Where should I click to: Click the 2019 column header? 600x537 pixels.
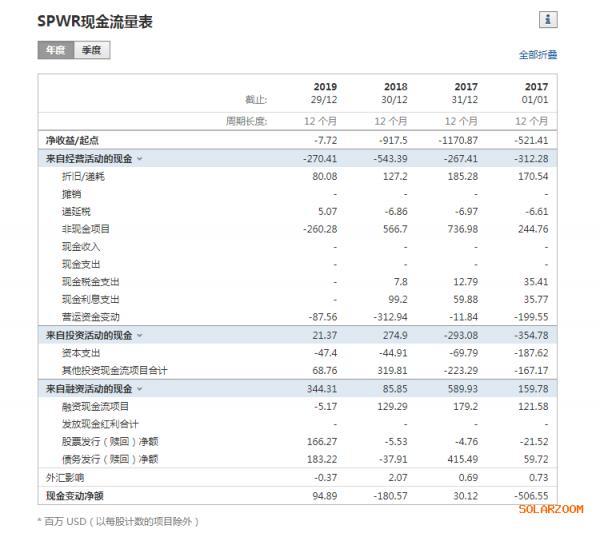pos(325,87)
